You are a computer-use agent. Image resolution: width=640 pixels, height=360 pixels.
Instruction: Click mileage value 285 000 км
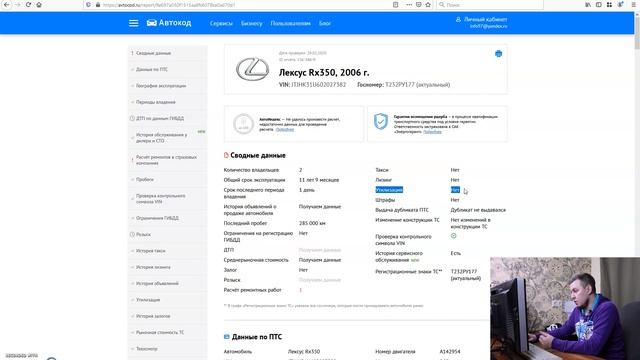[x=312, y=223]
